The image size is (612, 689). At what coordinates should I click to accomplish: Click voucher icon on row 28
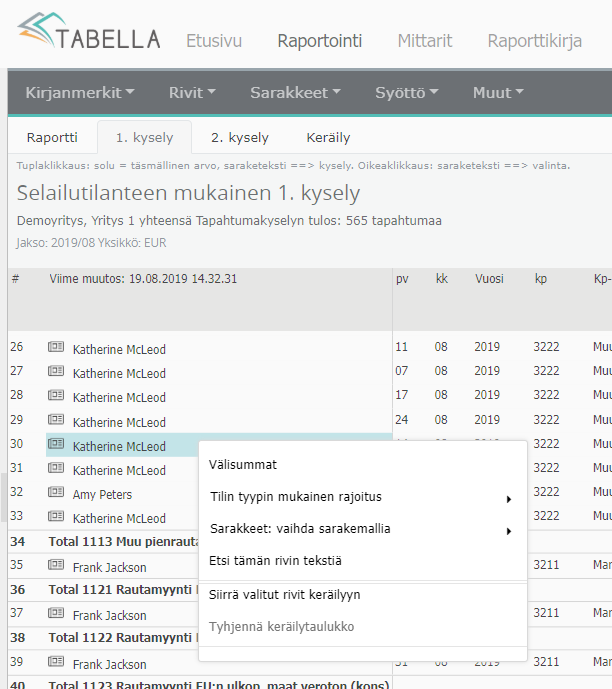point(56,396)
